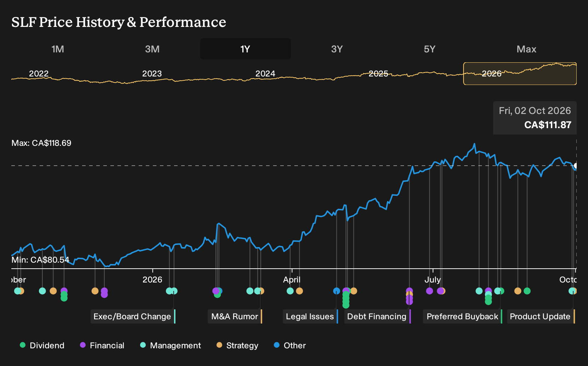Click the teal management marker under April

pos(290,291)
